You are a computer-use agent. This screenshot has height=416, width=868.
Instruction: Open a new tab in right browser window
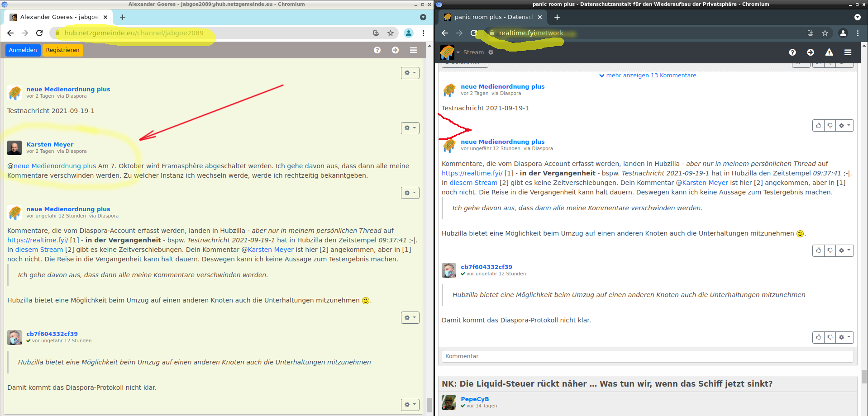(557, 17)
